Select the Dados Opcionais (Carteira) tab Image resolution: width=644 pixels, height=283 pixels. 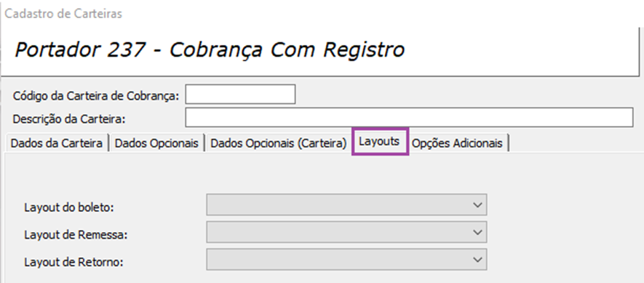[x=279, y=143]
